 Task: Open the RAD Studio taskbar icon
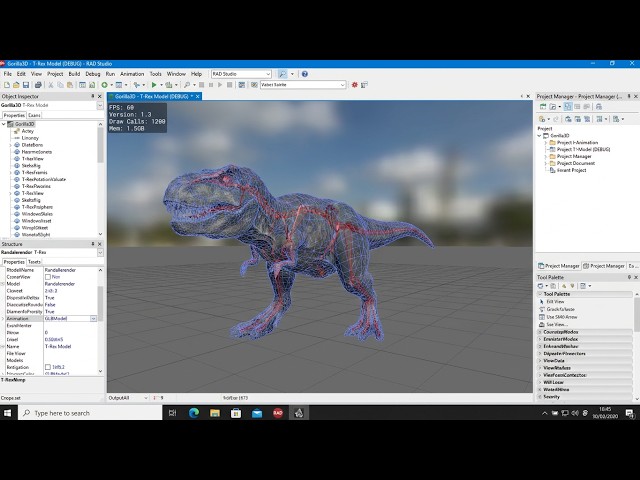click(278, 413)
